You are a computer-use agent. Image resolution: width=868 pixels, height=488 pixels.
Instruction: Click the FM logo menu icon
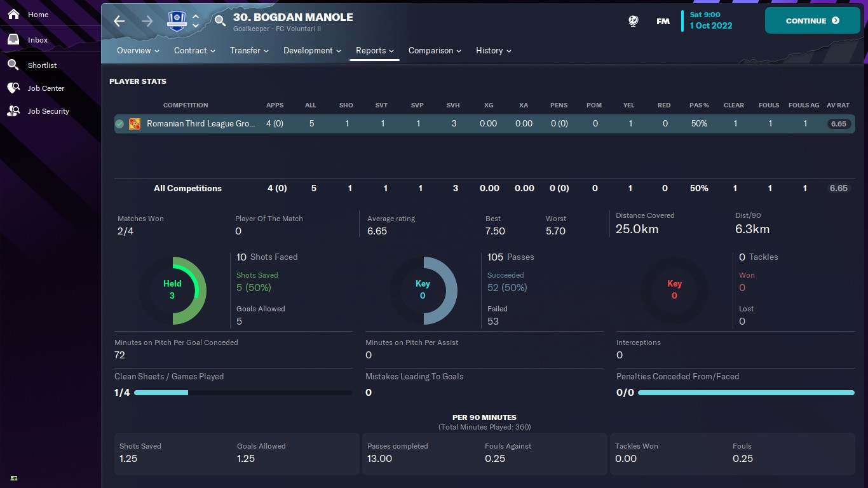[x=663, y=21]
